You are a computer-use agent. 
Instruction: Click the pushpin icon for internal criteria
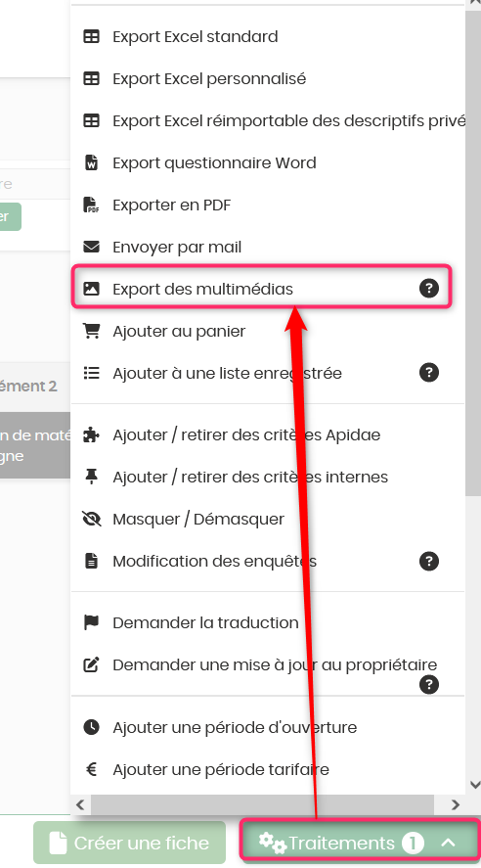91,477
